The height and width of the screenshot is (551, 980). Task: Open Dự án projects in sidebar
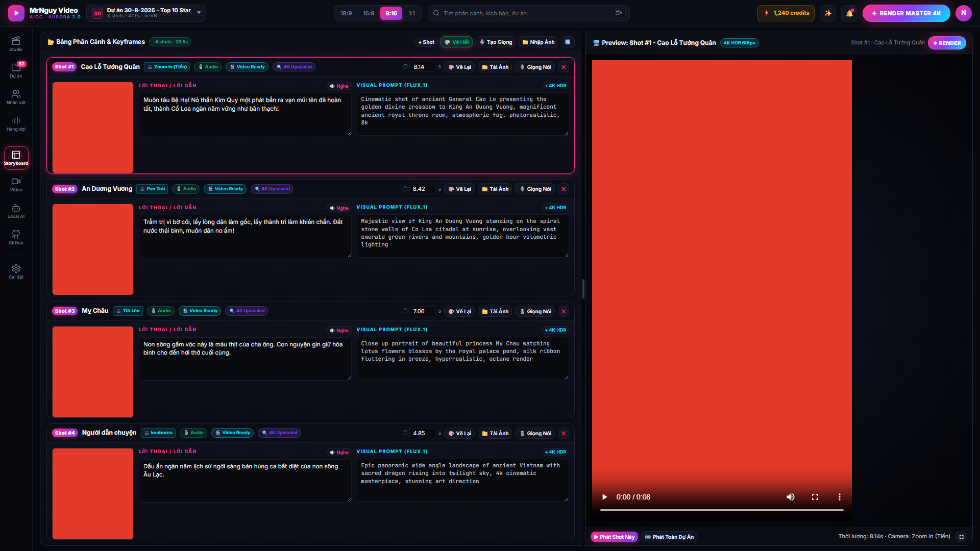(x=16, y=70)
